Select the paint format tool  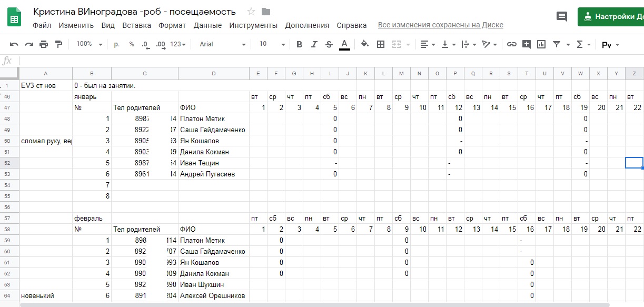58,45
